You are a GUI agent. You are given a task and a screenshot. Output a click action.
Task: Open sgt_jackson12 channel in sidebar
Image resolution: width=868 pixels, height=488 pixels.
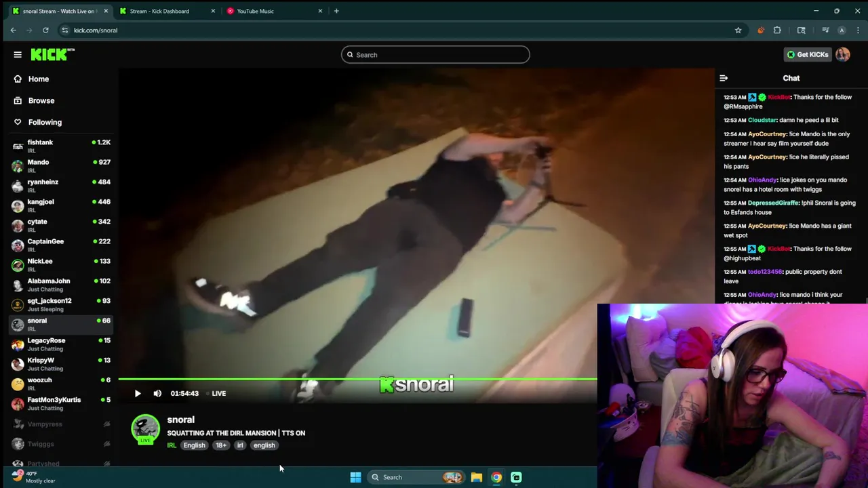[x=61, y=304]
